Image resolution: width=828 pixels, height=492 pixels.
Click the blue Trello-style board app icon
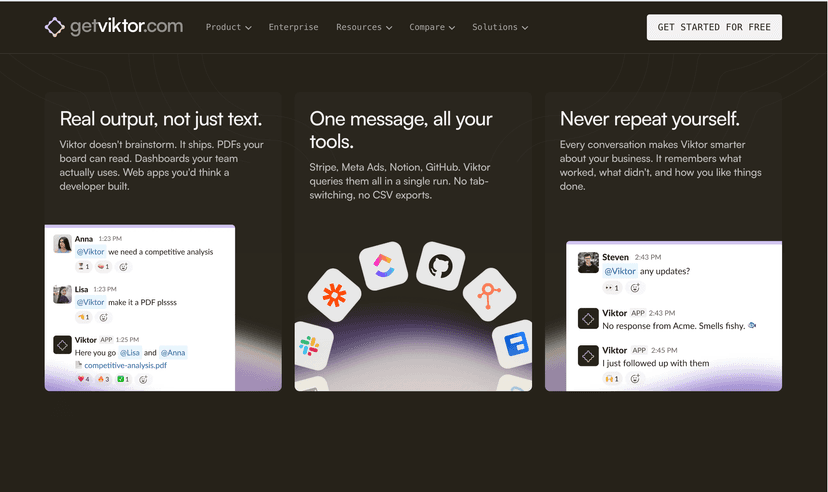(x=514, y=344)
